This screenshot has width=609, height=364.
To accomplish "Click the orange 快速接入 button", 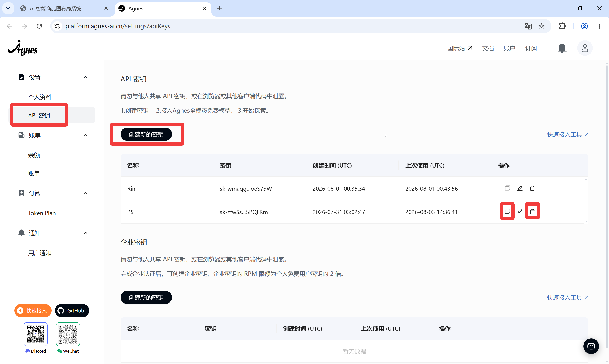I will pos(33,311).
